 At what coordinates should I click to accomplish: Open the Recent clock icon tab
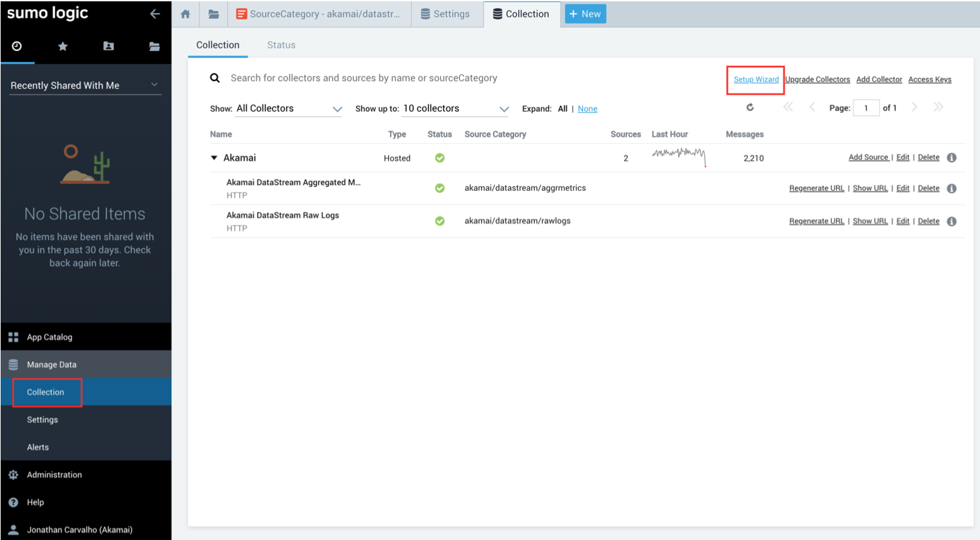[17, 46]
